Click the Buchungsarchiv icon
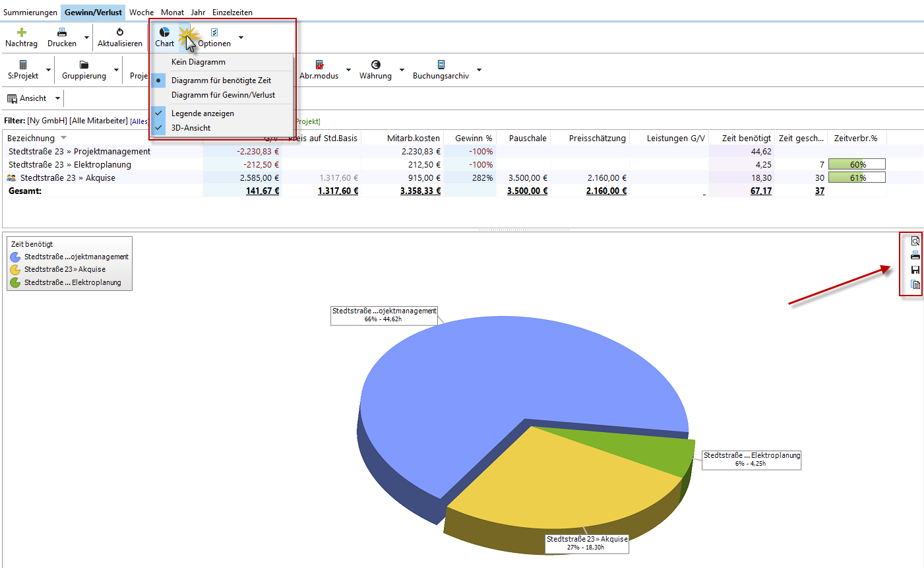The width and height of the screenshot is (924, 568). click(x=441, y=65)
